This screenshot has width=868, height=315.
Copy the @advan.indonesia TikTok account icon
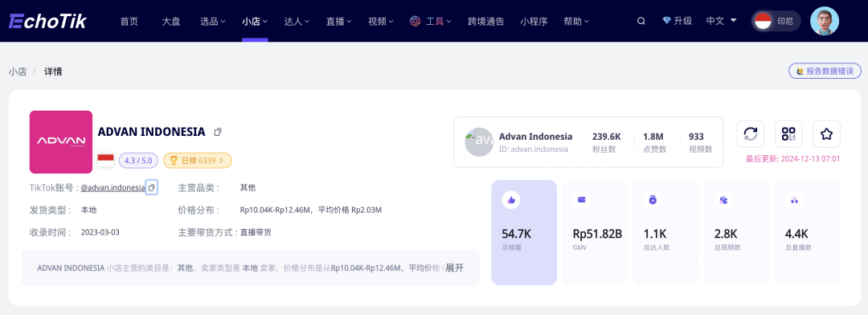click(x=152, y=188)
